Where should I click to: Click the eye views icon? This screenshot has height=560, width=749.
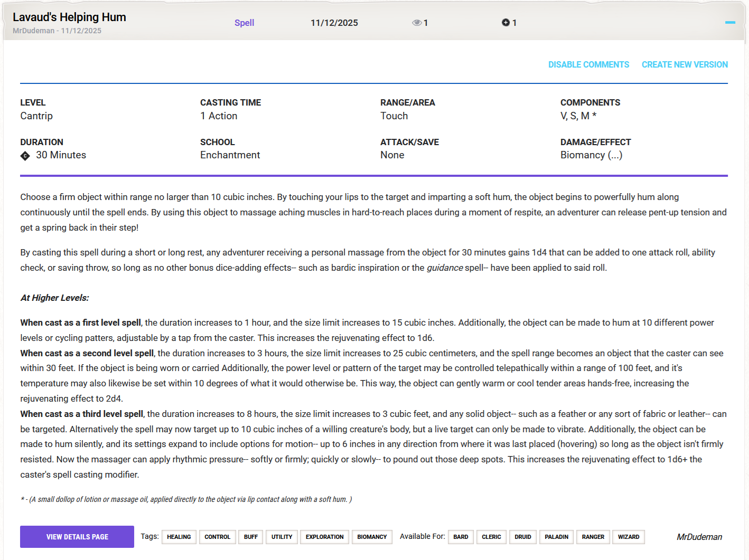point(416,23)
